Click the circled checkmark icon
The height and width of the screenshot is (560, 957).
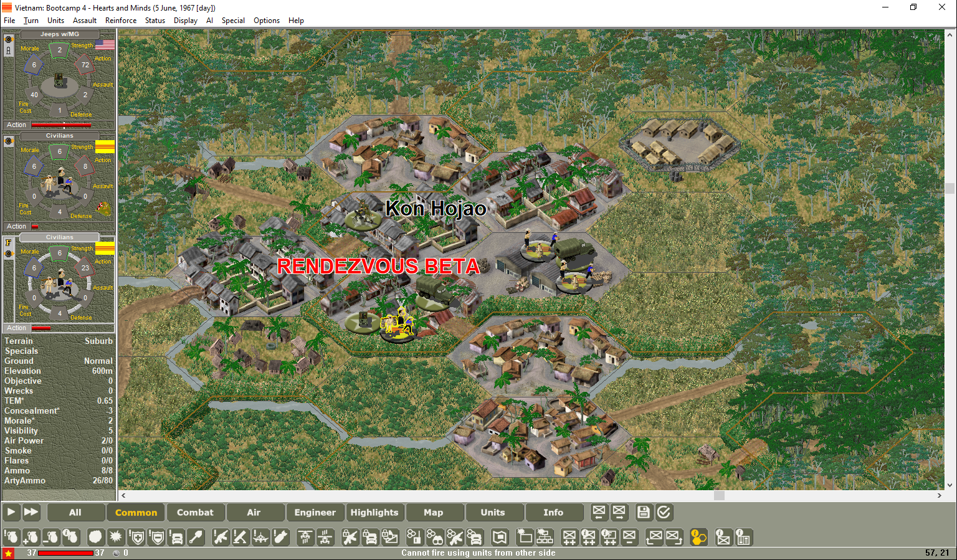(664, 512)
